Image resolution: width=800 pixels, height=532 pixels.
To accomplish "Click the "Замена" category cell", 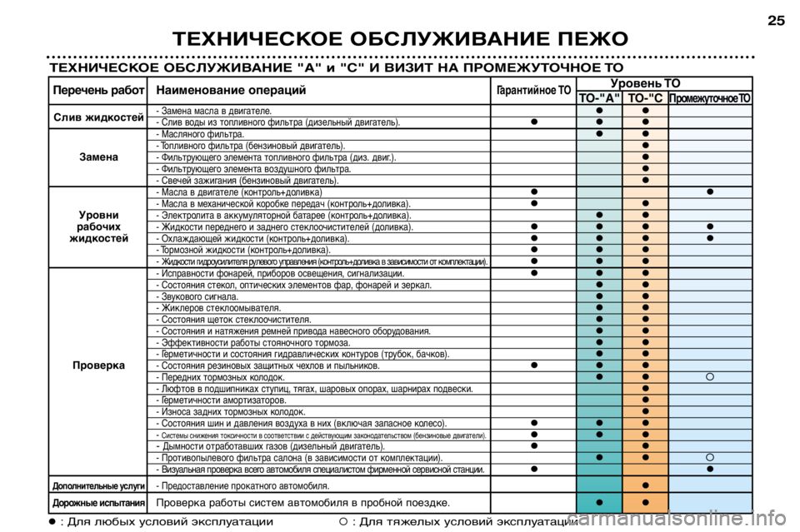I will [x=98, y=157].
